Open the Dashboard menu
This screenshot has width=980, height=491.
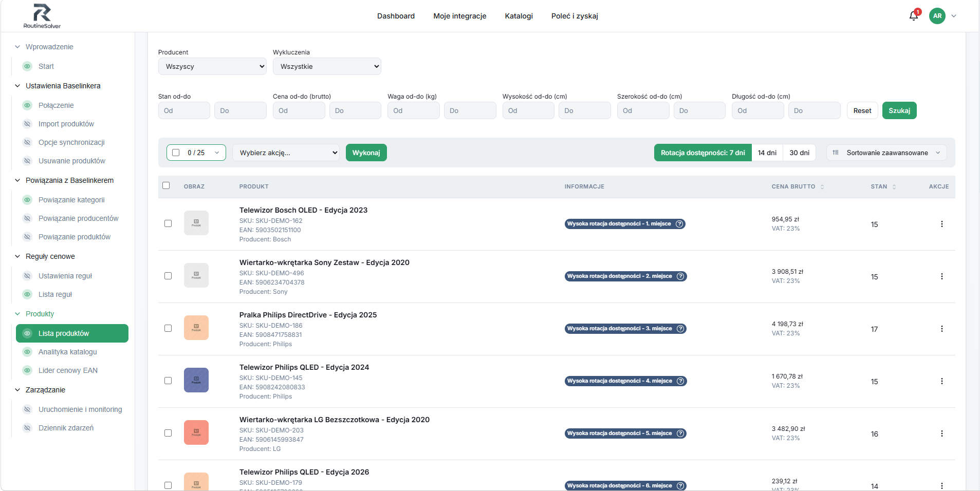click(396, 16)
